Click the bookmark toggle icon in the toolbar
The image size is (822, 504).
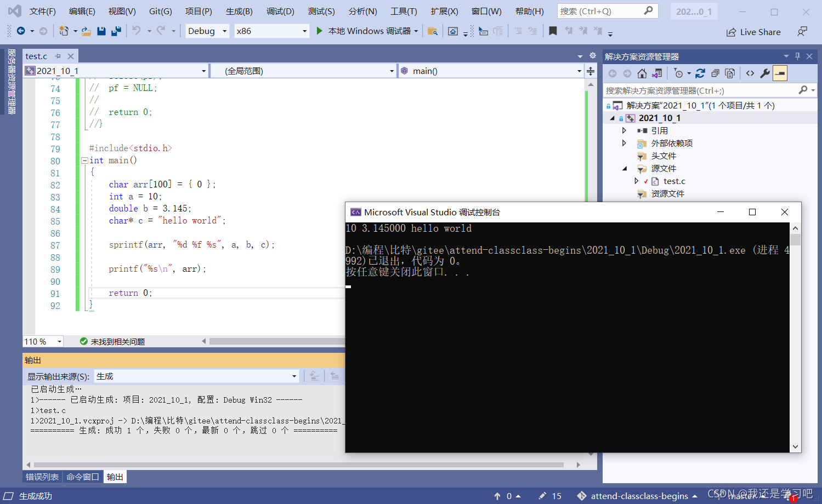coord(553,31)
